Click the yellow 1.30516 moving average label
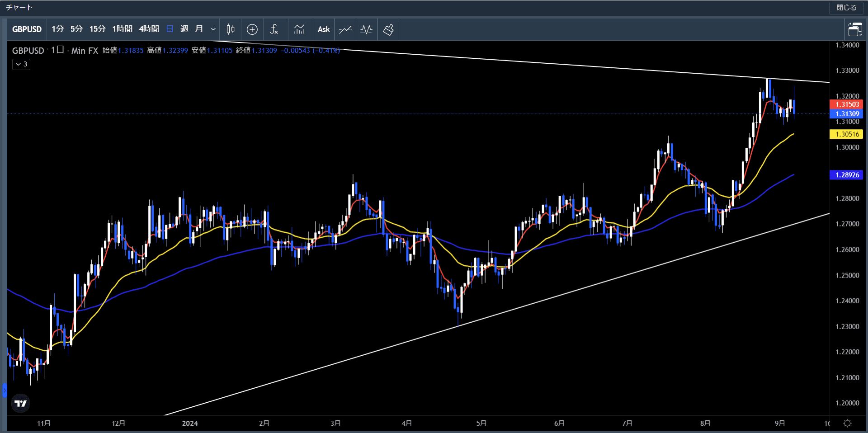The width and height of the screenshot is (868, 433). tap(847, 134)
